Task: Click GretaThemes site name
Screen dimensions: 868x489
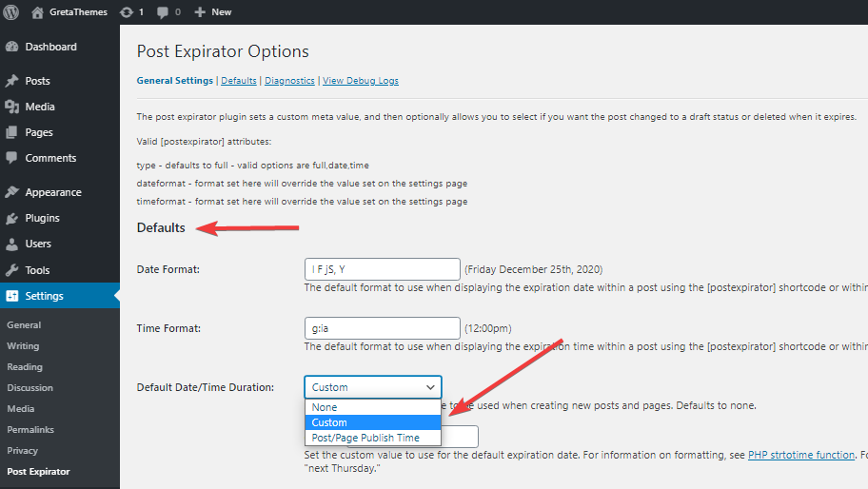Action: [x=78, y=12]
